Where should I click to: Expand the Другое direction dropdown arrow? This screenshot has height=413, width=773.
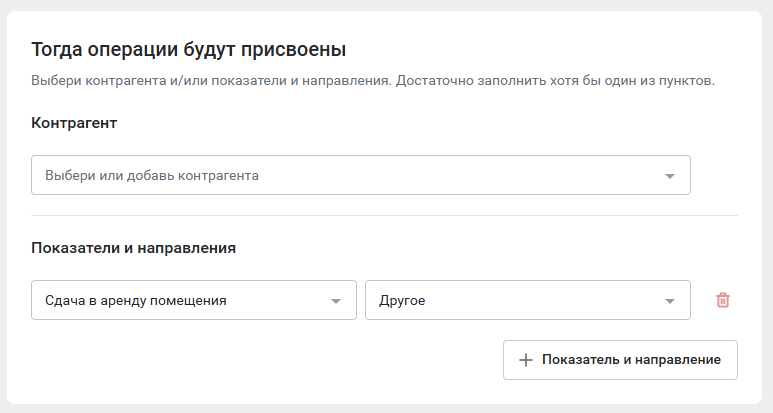coord(669,301)
